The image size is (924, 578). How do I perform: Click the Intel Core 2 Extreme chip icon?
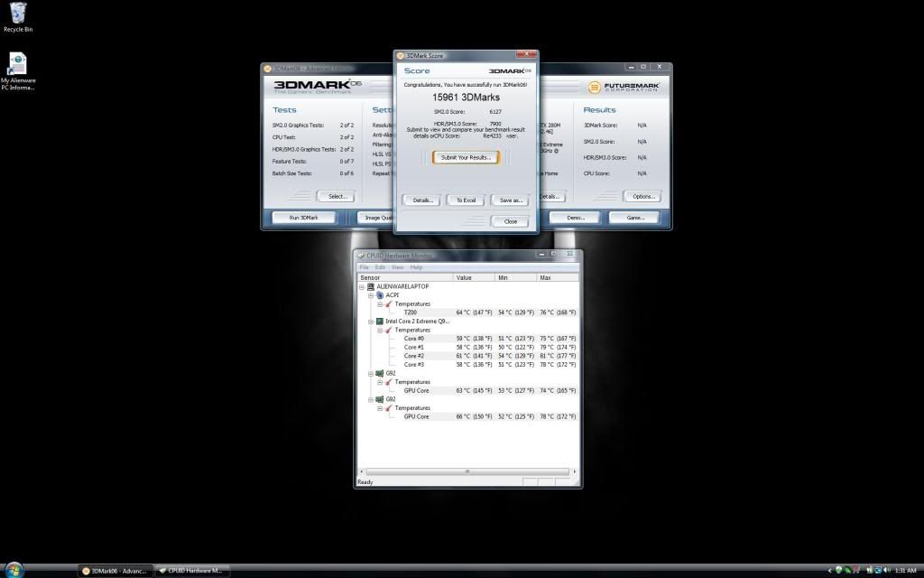pyautogui.click(x=380, y=322)
